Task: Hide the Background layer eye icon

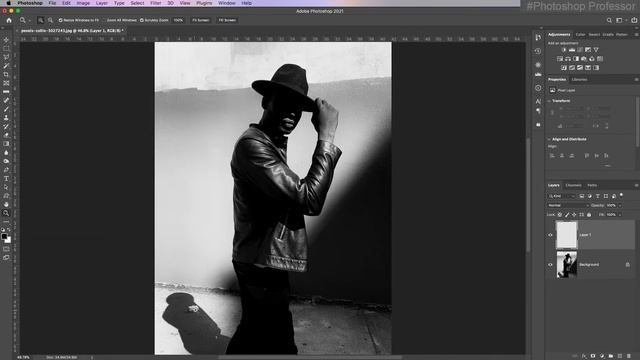Action: pos(550,264)
